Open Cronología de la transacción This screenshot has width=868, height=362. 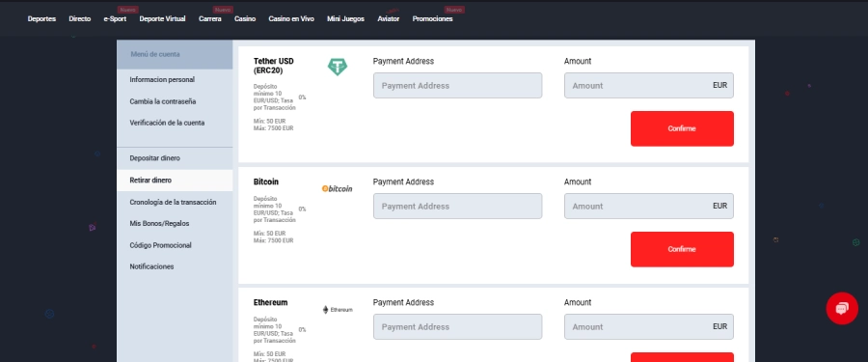pyautogui.click(x=175, y=203)
